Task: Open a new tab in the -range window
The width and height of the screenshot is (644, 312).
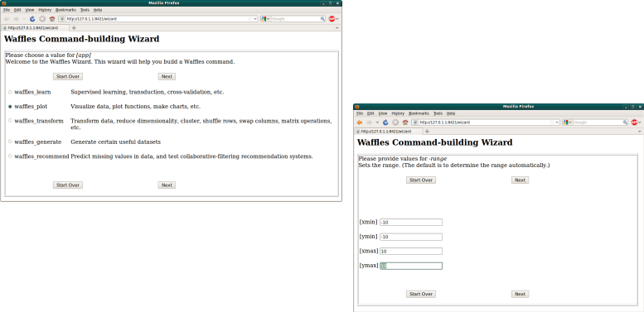Action: coord(427,132)
